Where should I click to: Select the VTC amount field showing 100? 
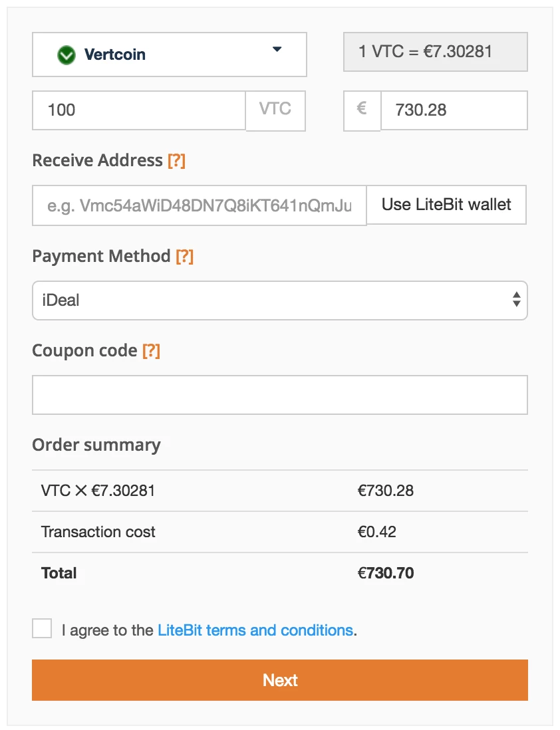[133, 110]
